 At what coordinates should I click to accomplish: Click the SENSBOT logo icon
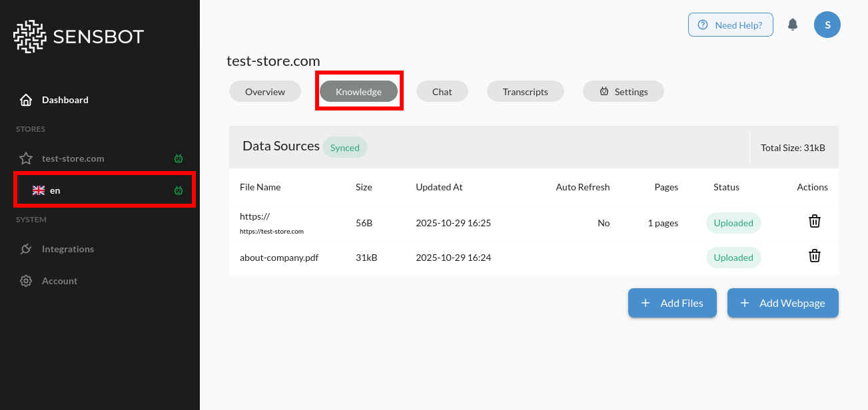(29, 36)
